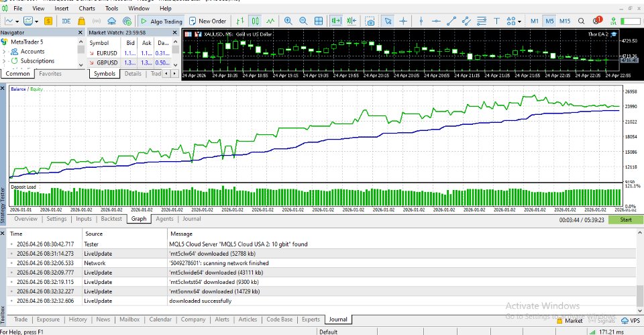Zoom out on the chart

coord(303,21)
